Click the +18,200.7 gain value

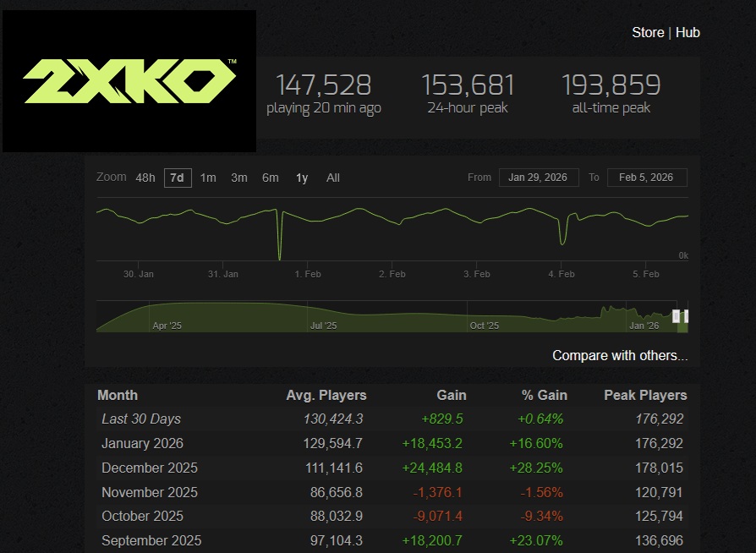[432, 540]
